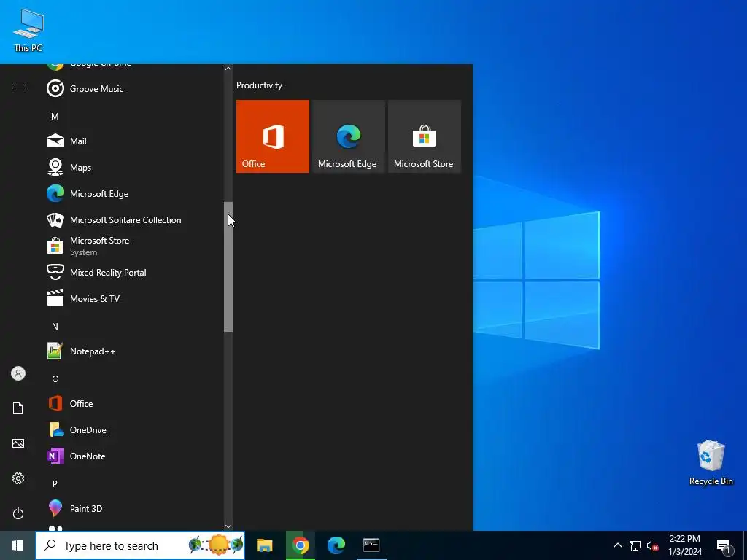Viewport: 747px width, 560px height.
Task: Switch to Google Chrome on the taskbar
Action: 300,545
